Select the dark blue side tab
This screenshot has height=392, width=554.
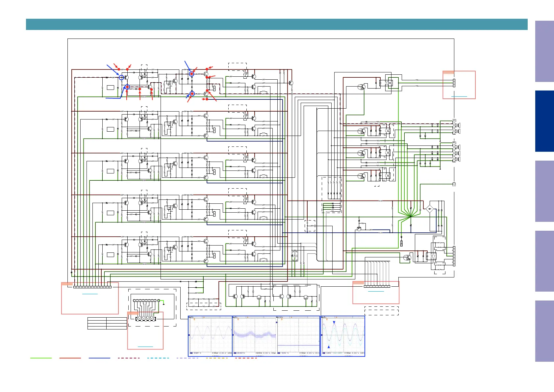(544, 121)
